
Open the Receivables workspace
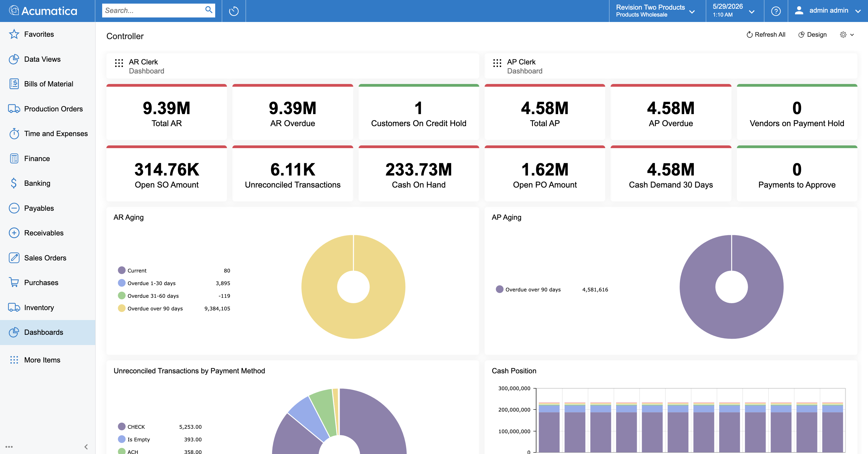coord(48,233)
